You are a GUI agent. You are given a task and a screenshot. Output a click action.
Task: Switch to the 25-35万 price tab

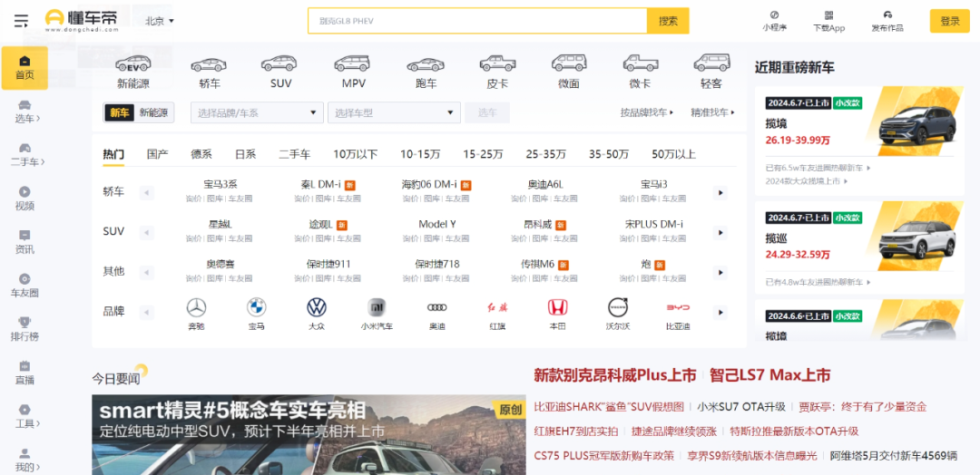(545, 154)
